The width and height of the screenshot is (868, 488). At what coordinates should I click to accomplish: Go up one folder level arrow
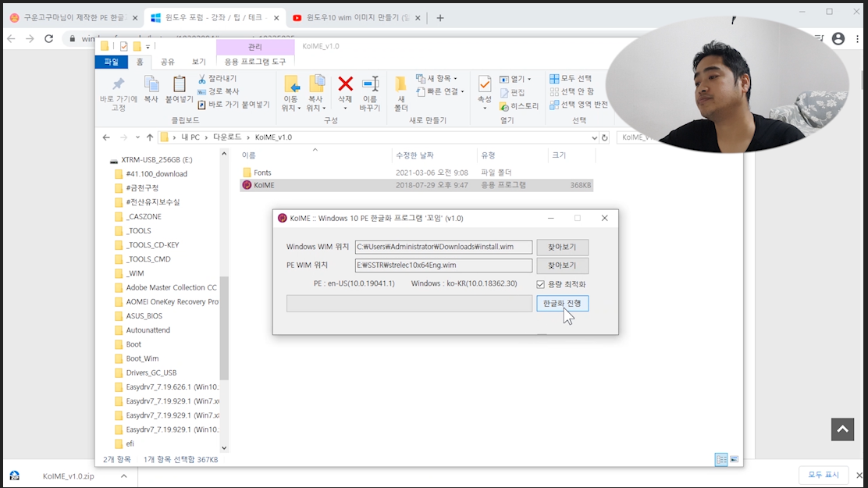(x=149, y=137)
